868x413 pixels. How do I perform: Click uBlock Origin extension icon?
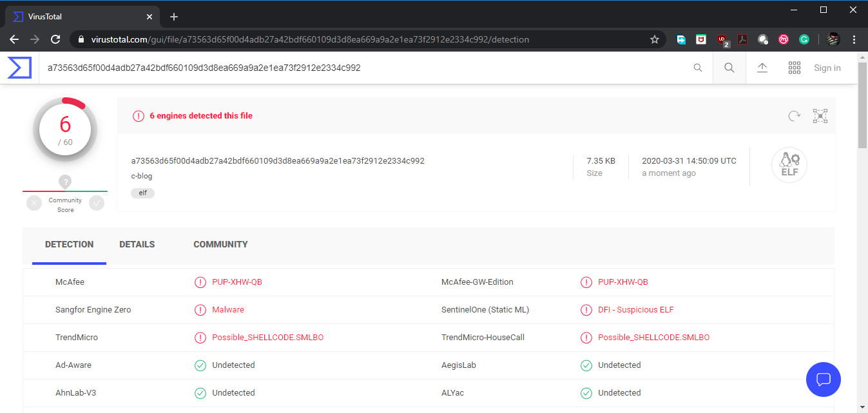pyautogui.click(x=722, y=40)
